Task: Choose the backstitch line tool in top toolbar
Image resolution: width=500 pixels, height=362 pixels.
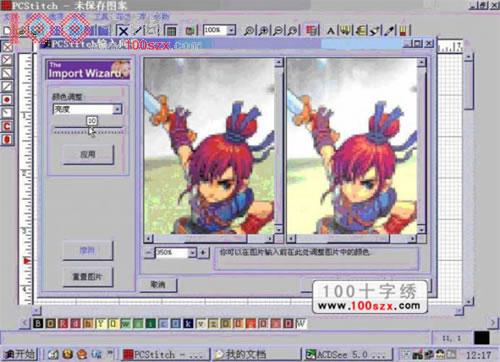Action: click(x=137, y=31)
